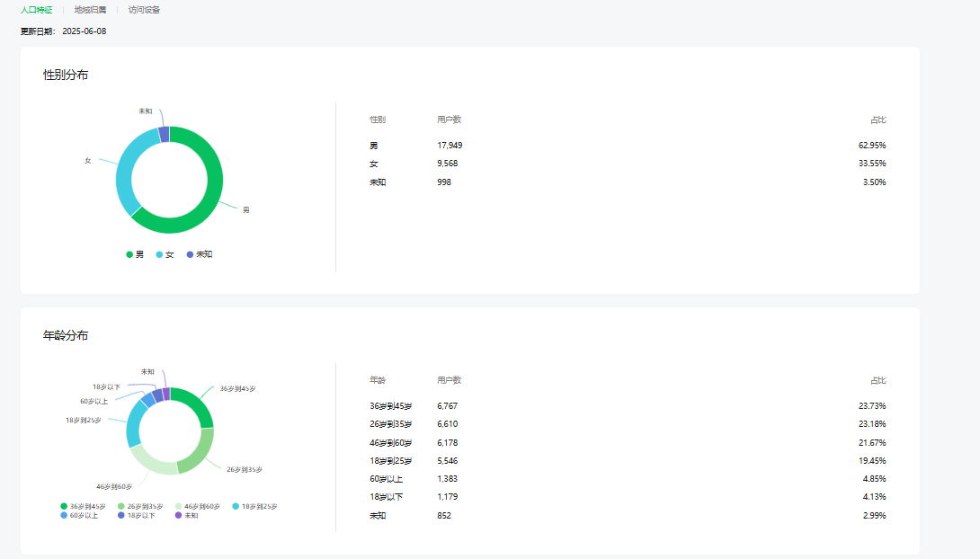Click user count 6,178
Viewport: 980px width, 559px height.
[x=448, y=443]
